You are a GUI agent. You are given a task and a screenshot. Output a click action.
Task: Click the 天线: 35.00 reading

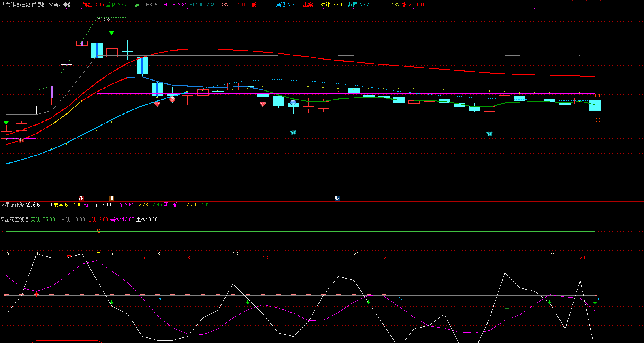click(43, 219)
